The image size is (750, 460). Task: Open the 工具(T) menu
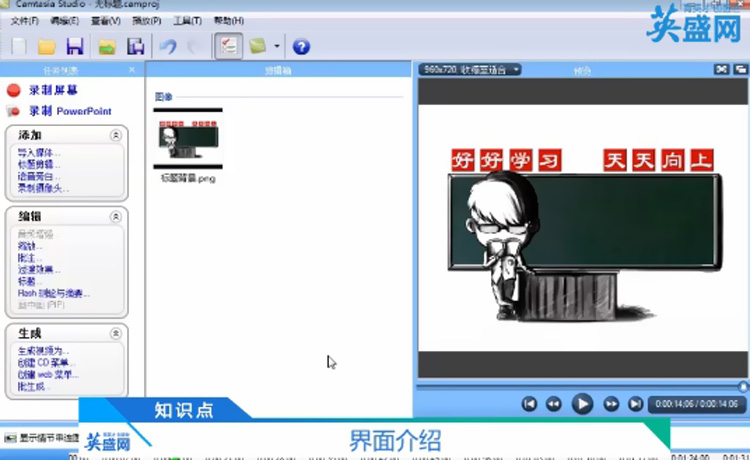[187, 21]
